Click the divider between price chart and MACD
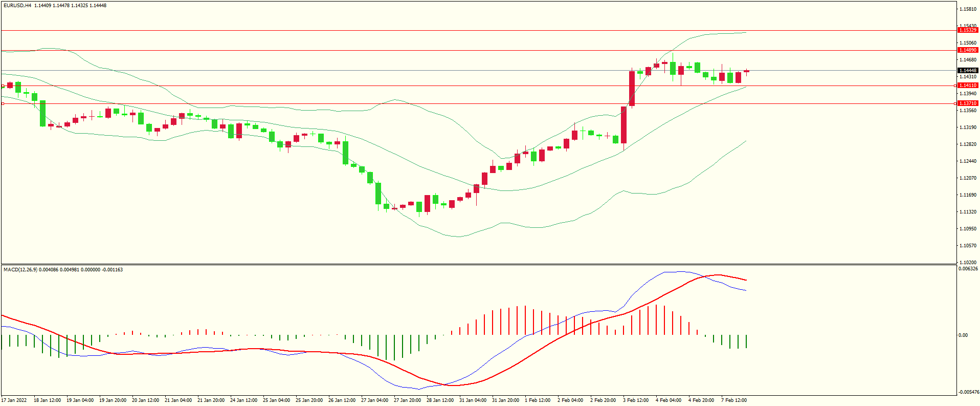980x406 pixels. pyautogui.click(x=478, y=264)
